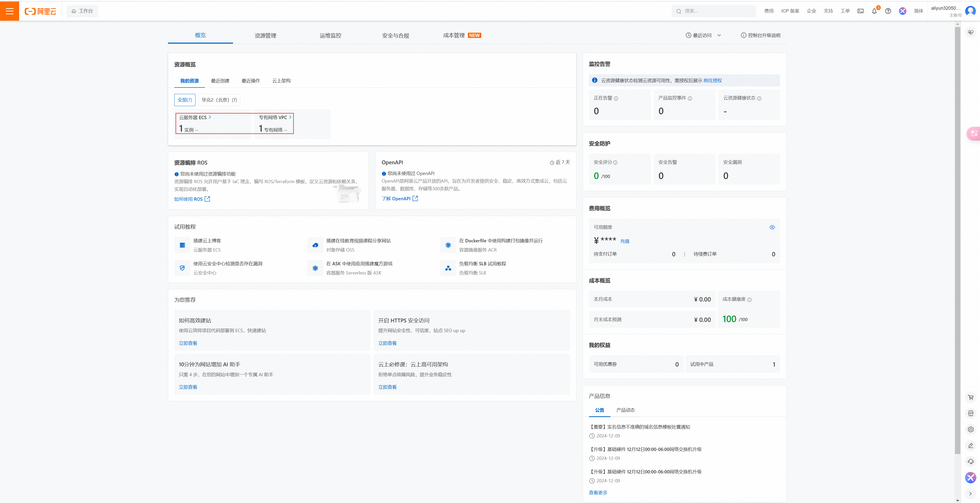Open 负载均衡 SLB 试用教程 icon
980x503 pixels.
[x=448, y=268]
